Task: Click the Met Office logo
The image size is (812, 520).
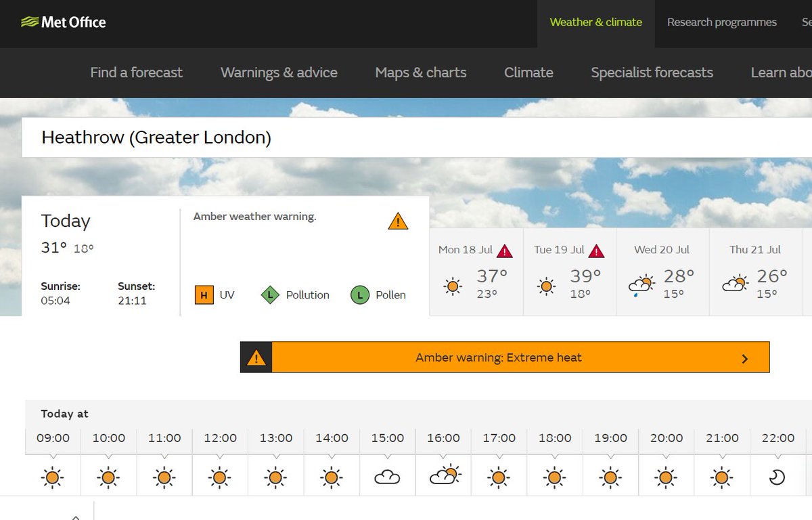Action: (64, 22)
